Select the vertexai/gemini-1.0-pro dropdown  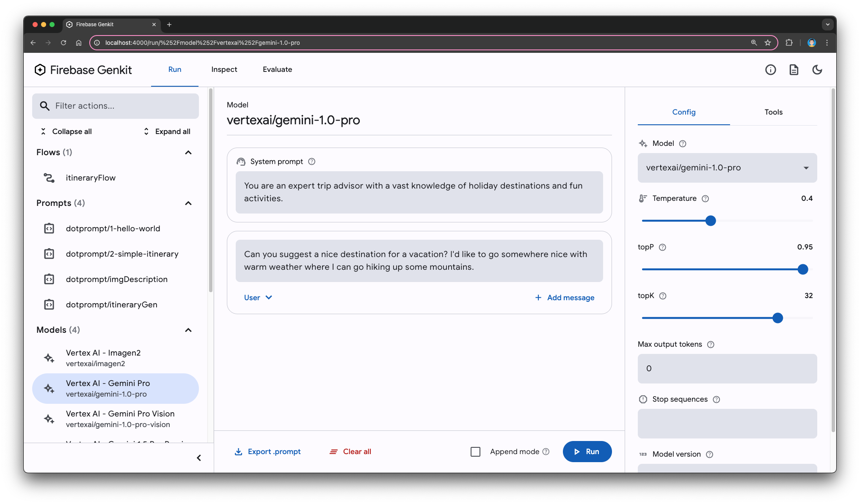click(x=727, y=167)
